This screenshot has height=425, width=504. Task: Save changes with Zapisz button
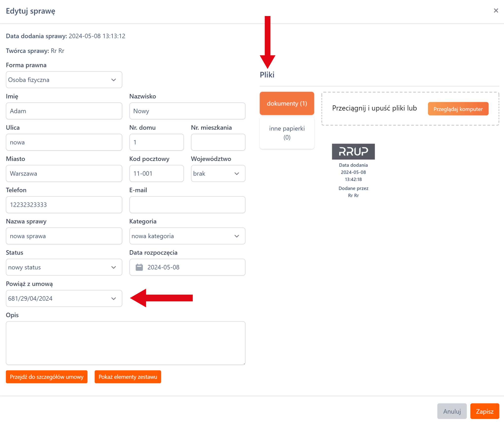pos(484,411)
